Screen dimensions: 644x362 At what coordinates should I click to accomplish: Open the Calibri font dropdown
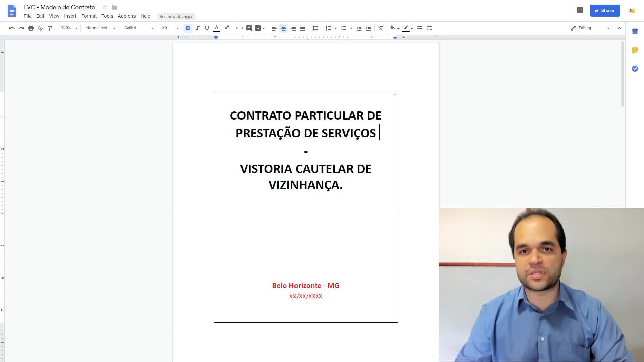139,28
